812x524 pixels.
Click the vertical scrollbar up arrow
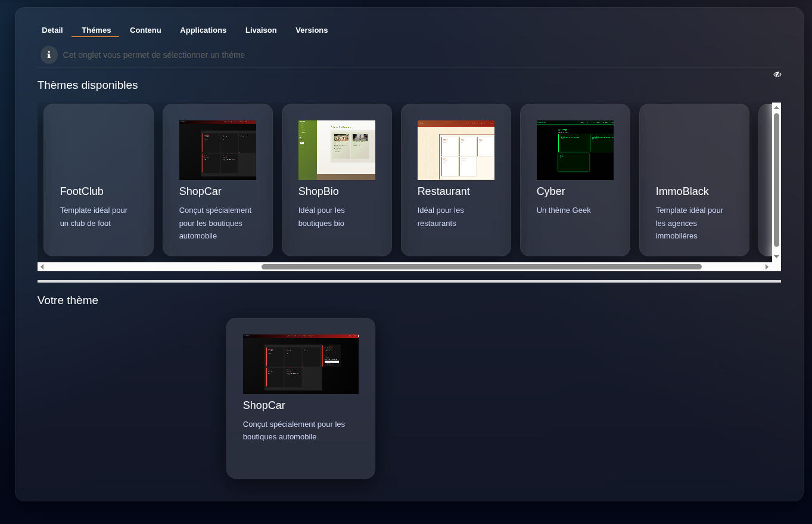pyautogui.click(x=776, y=107)
